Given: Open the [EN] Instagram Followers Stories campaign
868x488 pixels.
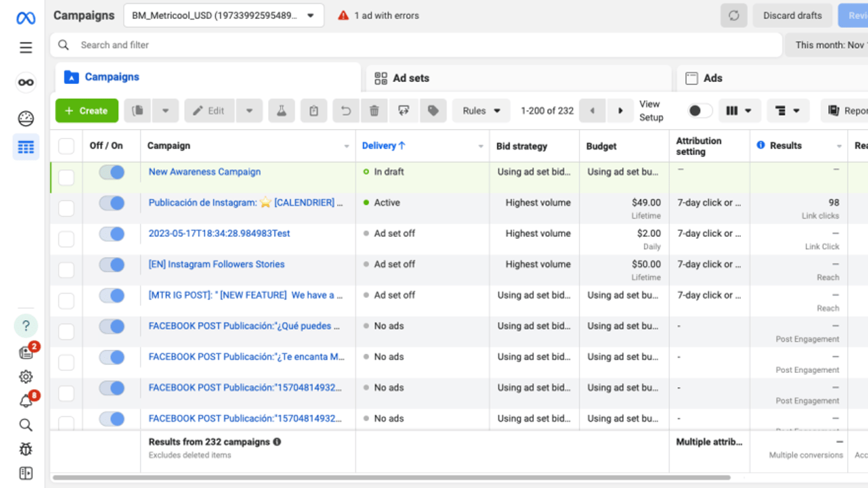Looking at the screenshot, I should point(217,264).
